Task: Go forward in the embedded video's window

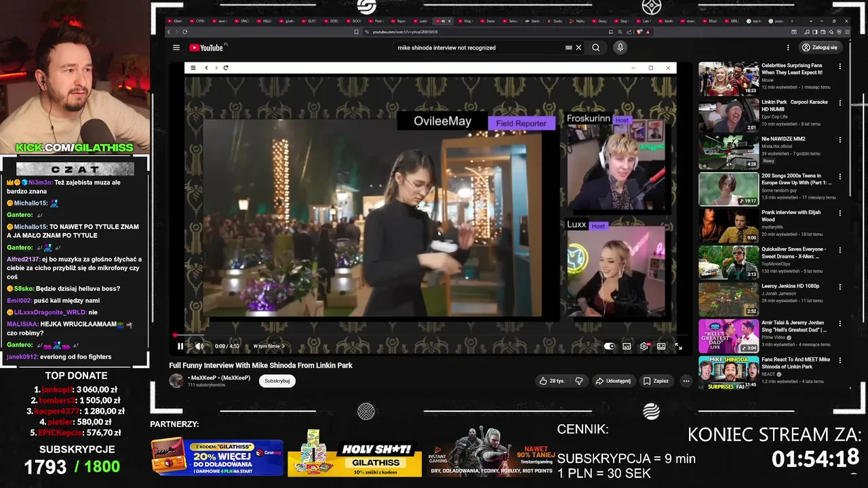Action: [x=216, y=68]
